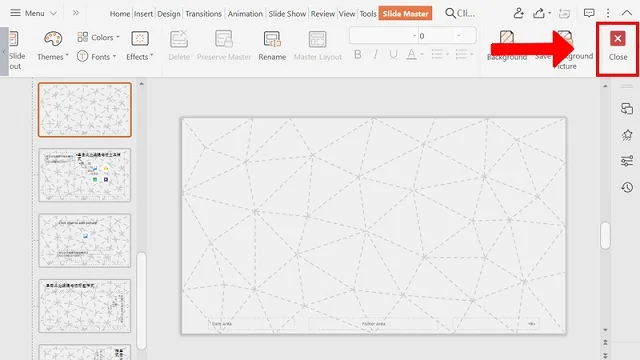Open the Design tab

tap(169, 14)
